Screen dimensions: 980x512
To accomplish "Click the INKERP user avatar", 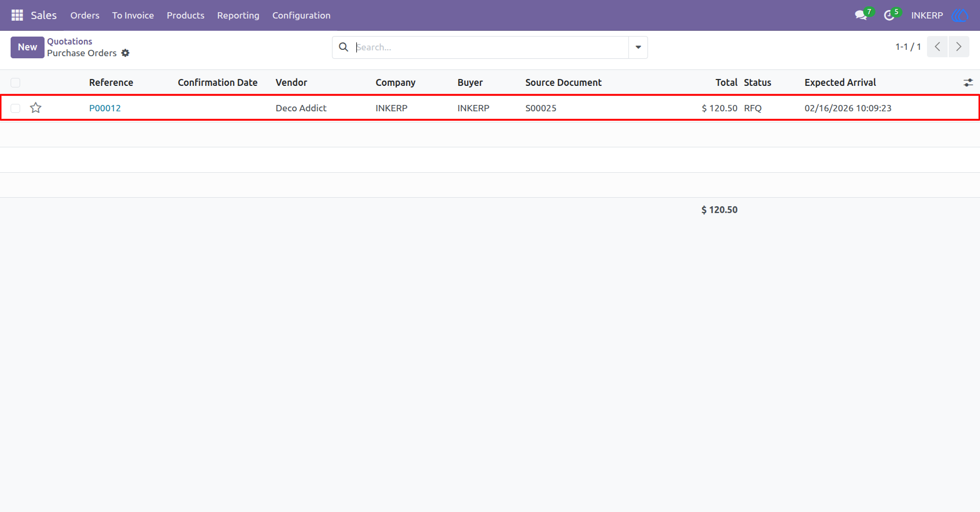I will 960,15.
